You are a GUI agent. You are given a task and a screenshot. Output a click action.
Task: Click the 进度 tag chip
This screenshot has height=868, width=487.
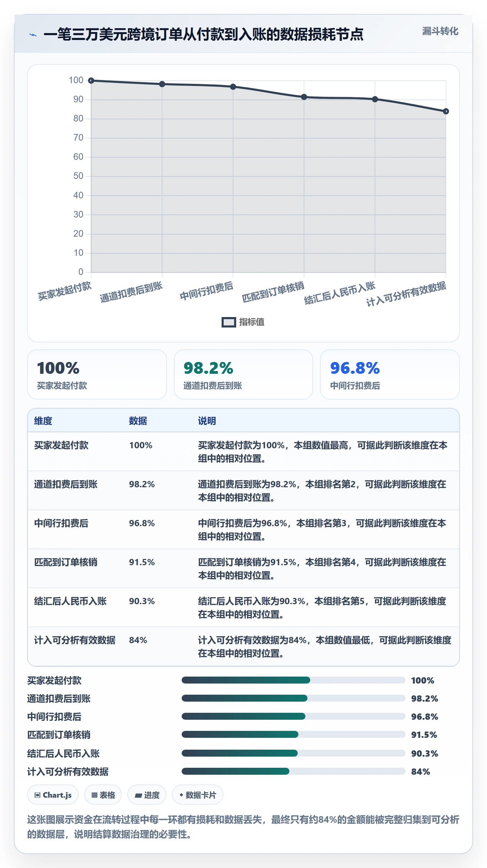[147, 795]
